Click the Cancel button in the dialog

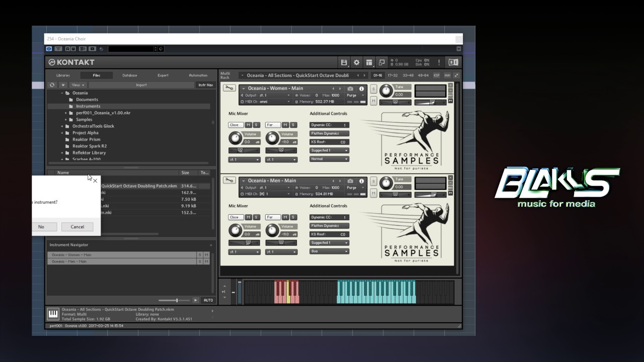coord(77,227)
